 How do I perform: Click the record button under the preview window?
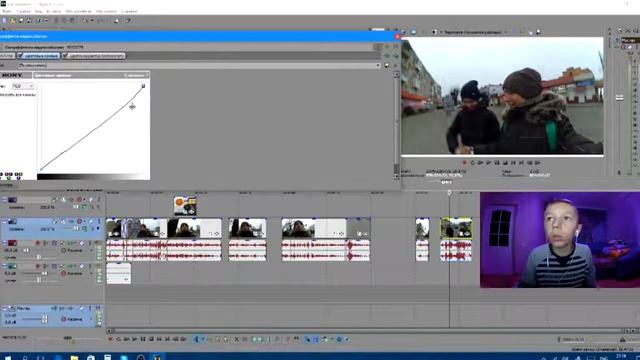pyautogui.click(x=464, y=163)
